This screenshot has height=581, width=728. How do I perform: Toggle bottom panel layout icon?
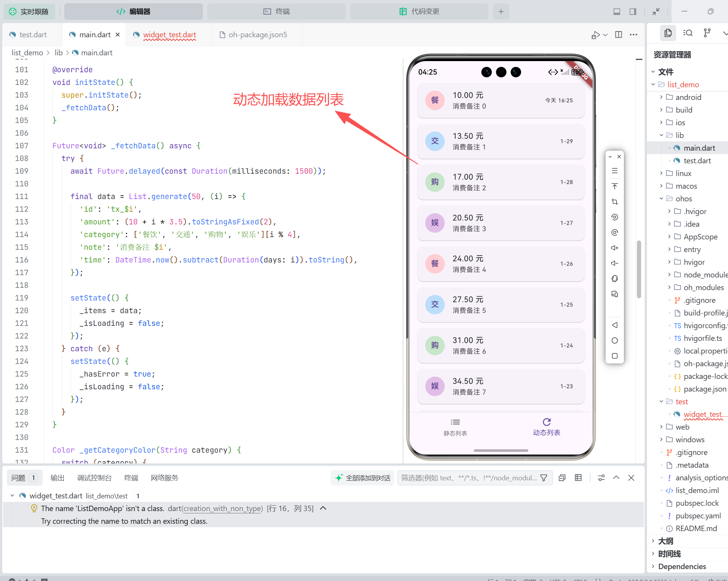(617, 12)
